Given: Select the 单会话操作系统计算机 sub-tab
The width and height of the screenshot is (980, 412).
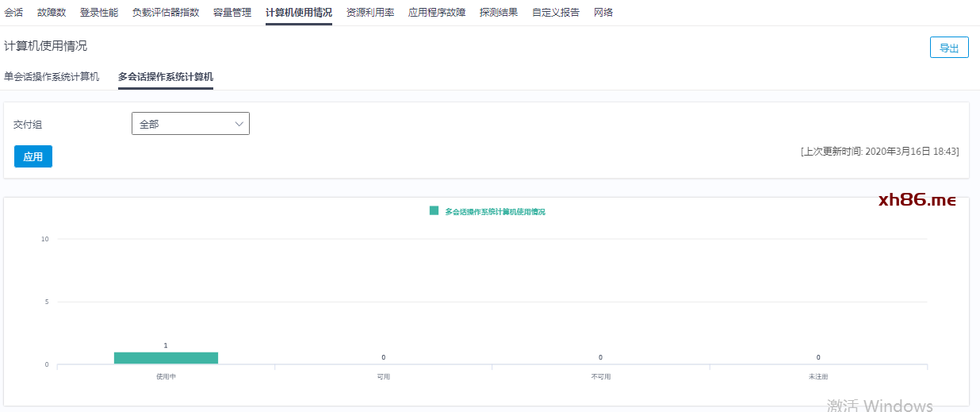Looking at the screenshot, I should pyautogui.click(x=52, y=77).
